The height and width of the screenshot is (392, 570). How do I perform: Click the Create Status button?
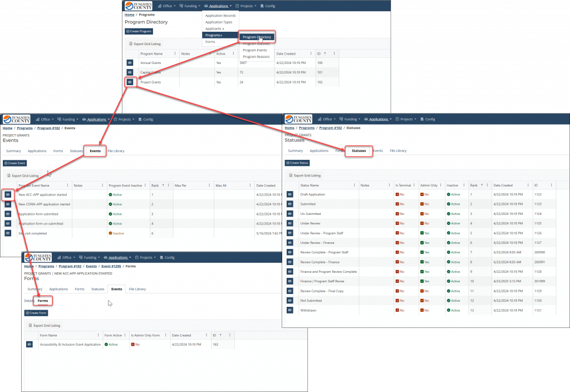pyautogui.click(x=297, y=163)
